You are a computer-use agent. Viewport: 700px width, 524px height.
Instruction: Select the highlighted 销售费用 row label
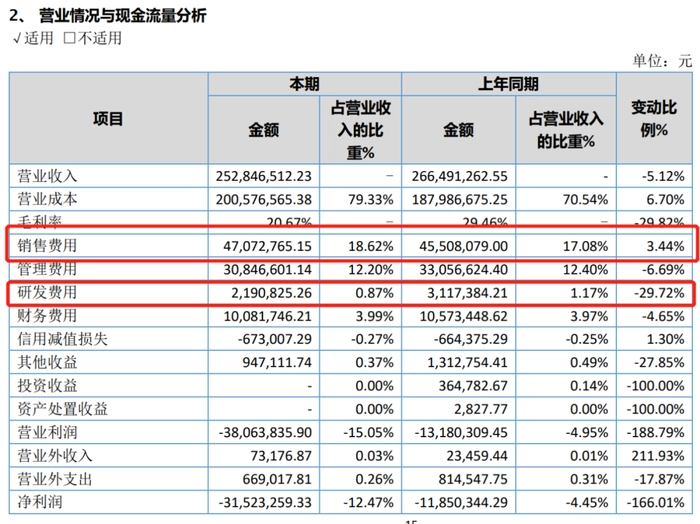(x=47, y=245)
